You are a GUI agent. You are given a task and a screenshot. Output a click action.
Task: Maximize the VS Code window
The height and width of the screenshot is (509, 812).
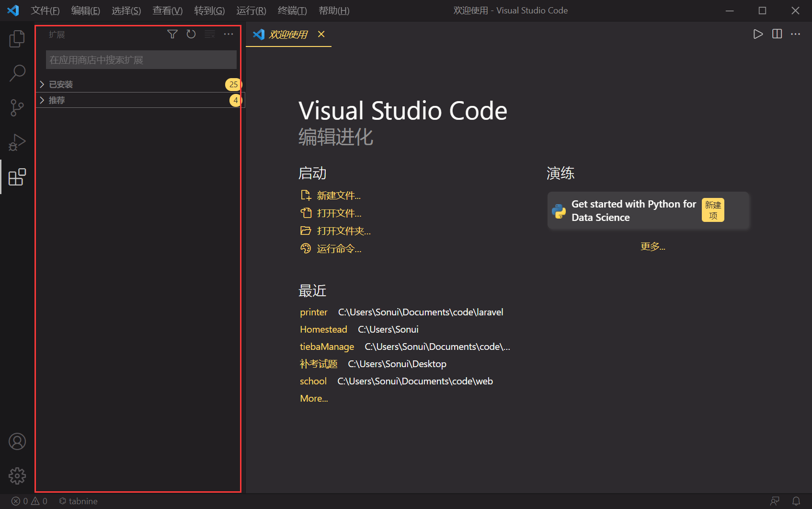click(762, 11)
